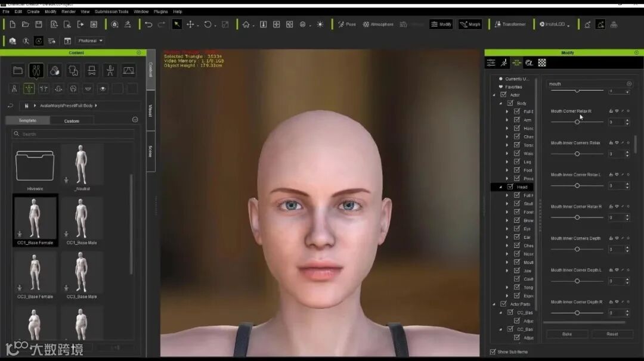Image resolution: width=644 pixels, height=361 pixels.
Task: Toggle the Jaw checkbox in tree
Action: tap(517, 270)
